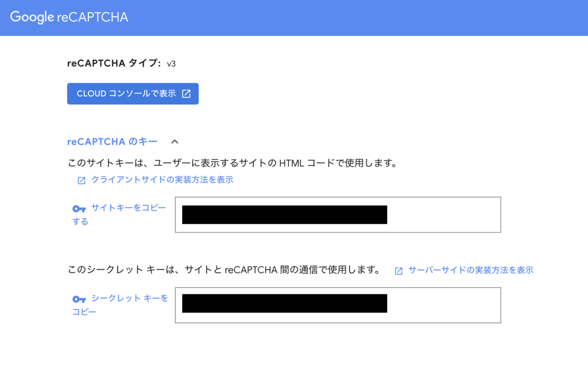Click the key icon next to シークレット キーをコピー

click(x=79, y=299)
